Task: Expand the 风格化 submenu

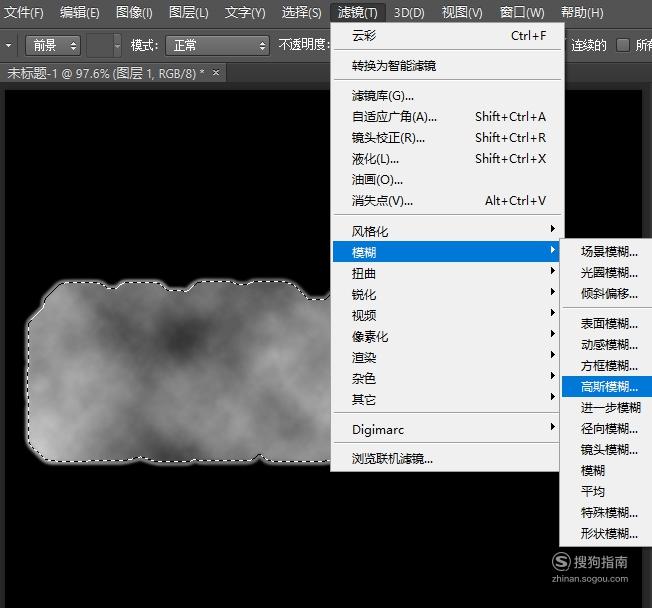Action: [446, 231]
